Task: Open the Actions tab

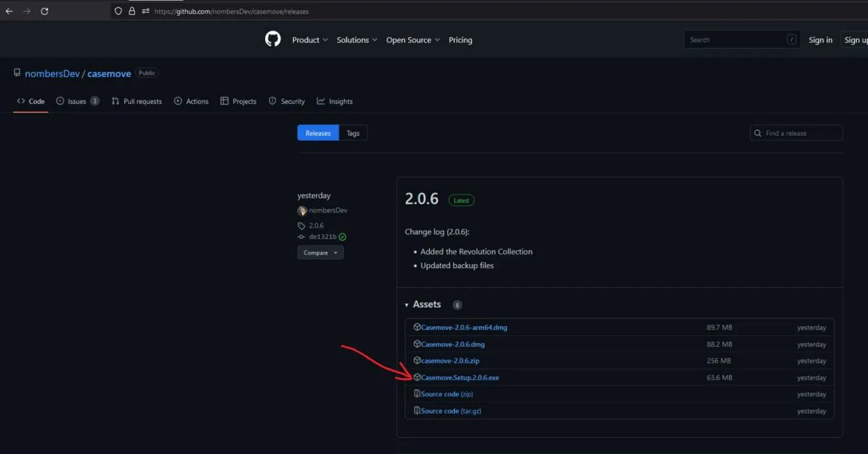Action: [191, 101]
